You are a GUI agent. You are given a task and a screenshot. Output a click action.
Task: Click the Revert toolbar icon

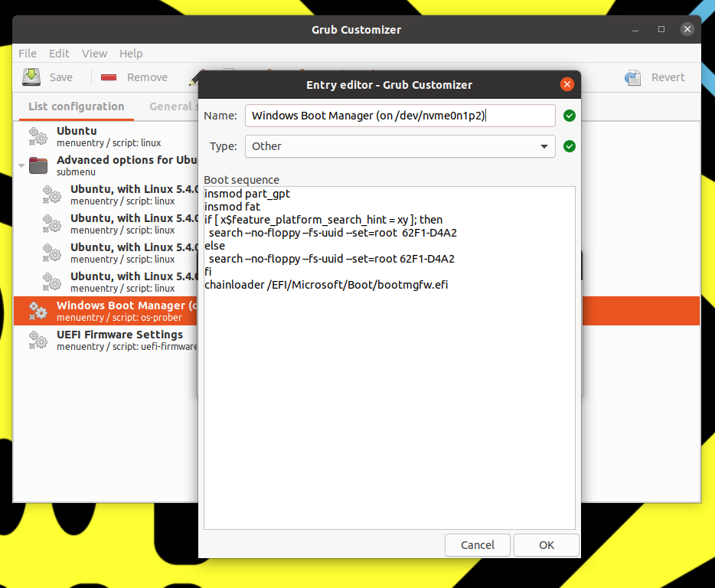[633, 77]
